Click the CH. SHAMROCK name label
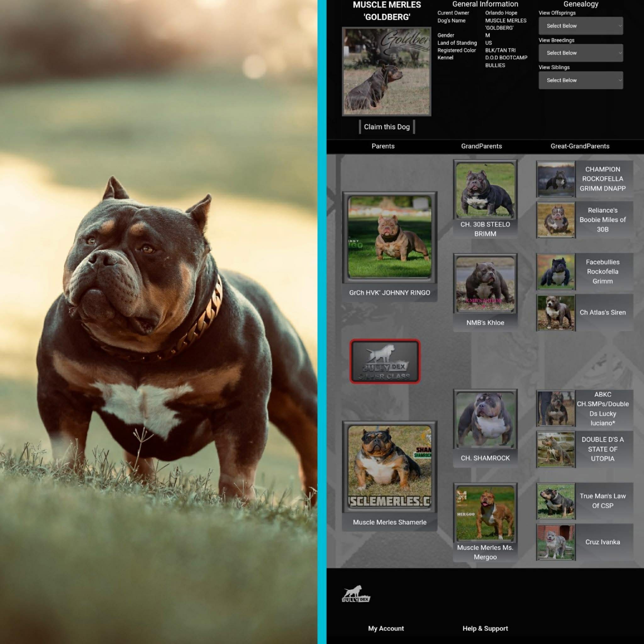The height and width of the screenshot is (644, 644). click(485, 458)
